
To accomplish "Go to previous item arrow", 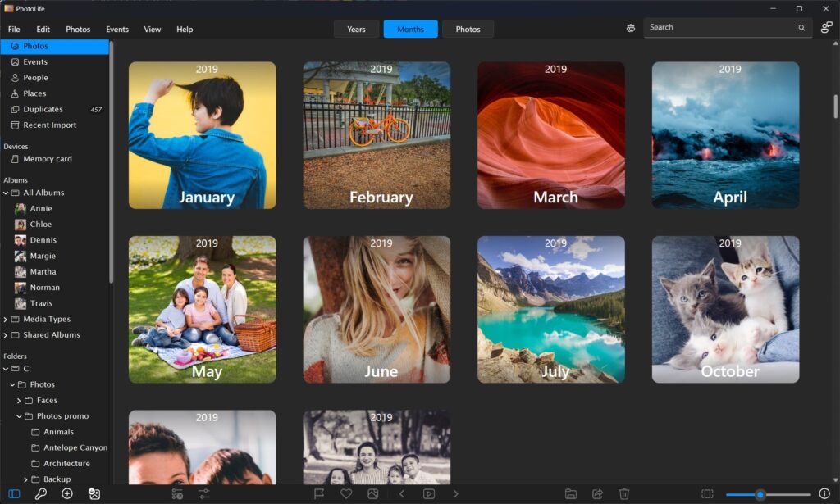I will click(402, 494).
